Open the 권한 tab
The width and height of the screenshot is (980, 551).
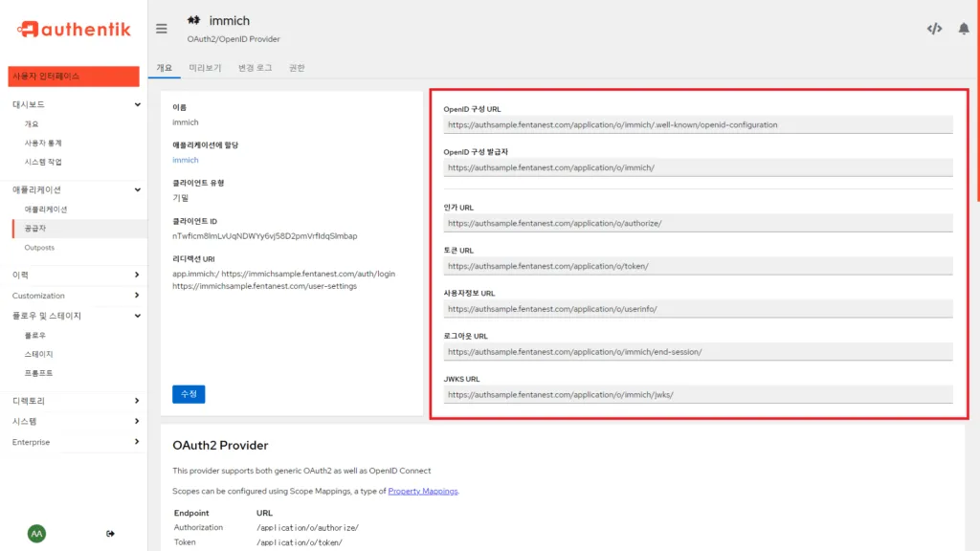pos(297,68)
